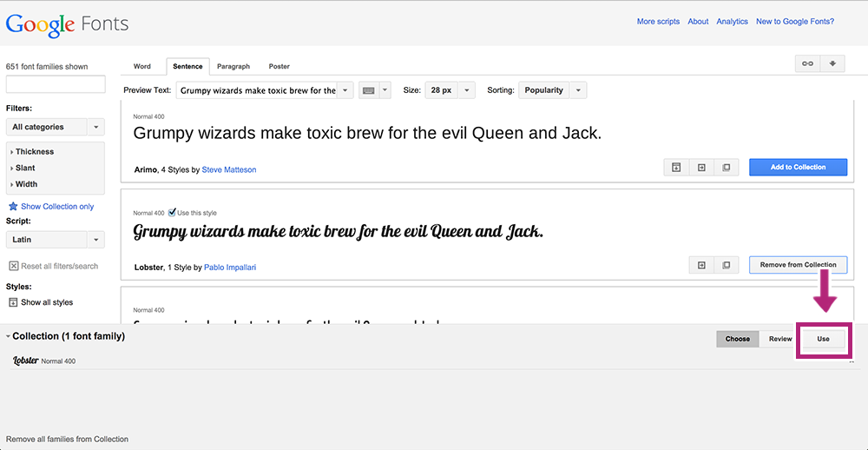Select the Choose step button
Screen dimensions: 868x450
(737, 339)
